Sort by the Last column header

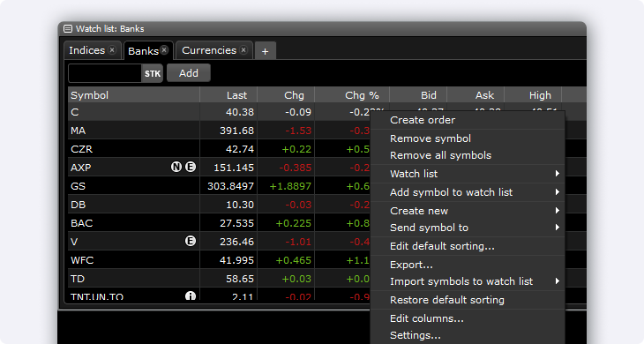point(228,95)
